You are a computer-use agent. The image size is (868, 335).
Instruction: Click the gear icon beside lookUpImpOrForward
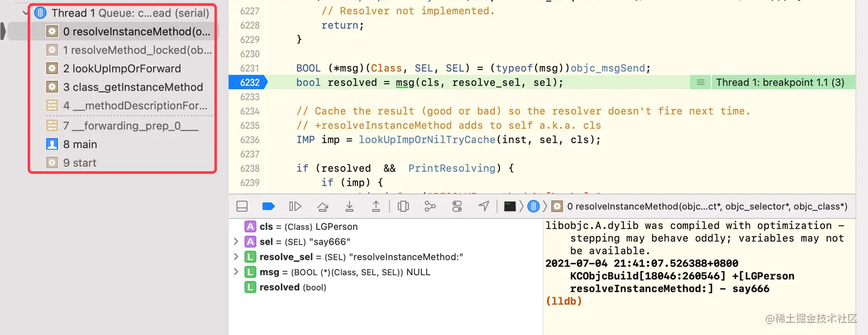tap(52, 68)
